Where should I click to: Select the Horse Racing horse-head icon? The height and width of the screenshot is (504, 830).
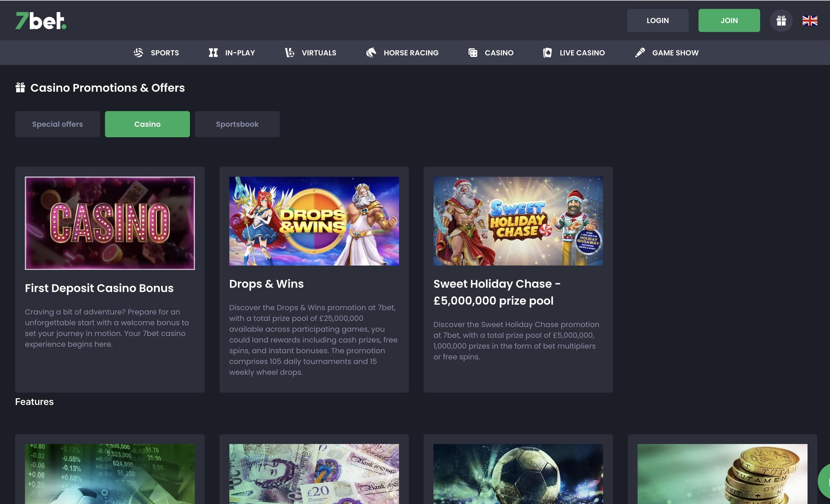[x=372, y=53]
